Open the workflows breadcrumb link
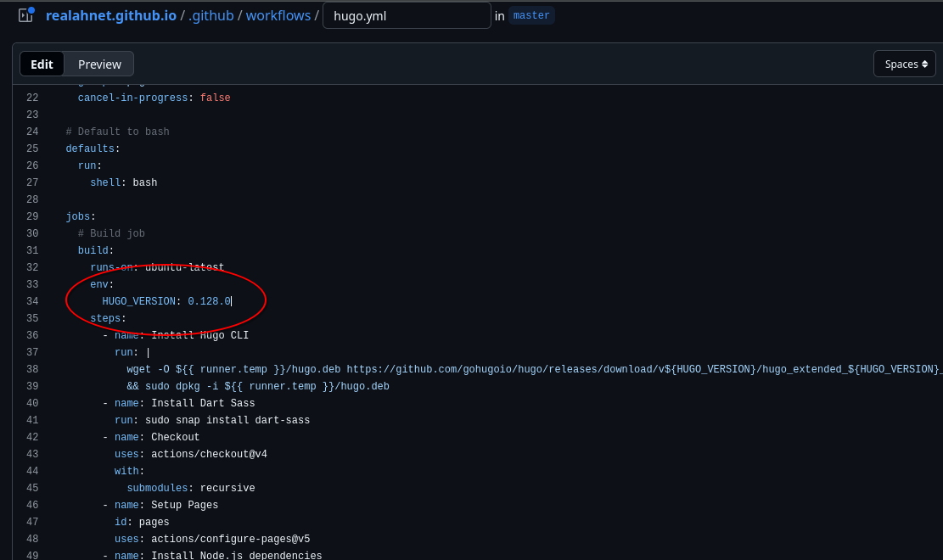Screen dimensions: 943x560 pyautogui.click(x=278, y=14)
